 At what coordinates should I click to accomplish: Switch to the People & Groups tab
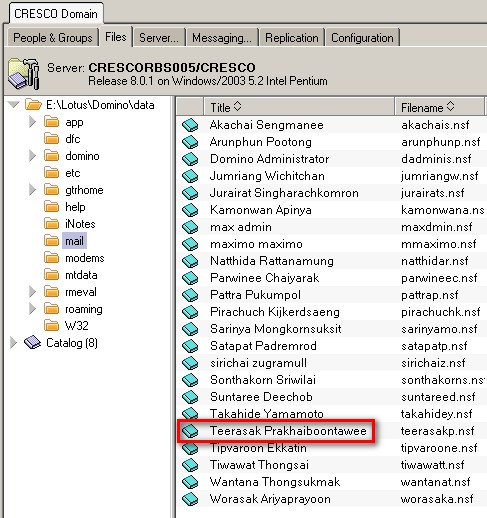click(53, 37)
